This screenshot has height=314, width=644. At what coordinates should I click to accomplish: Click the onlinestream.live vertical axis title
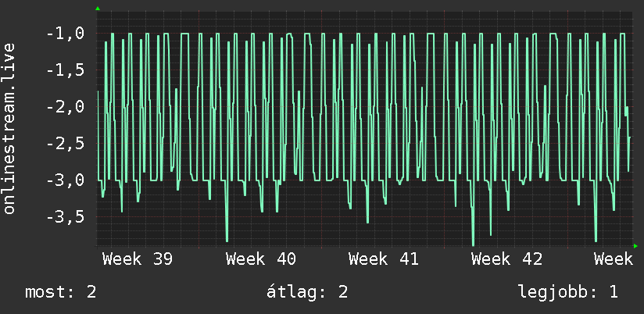click(9, 128)
